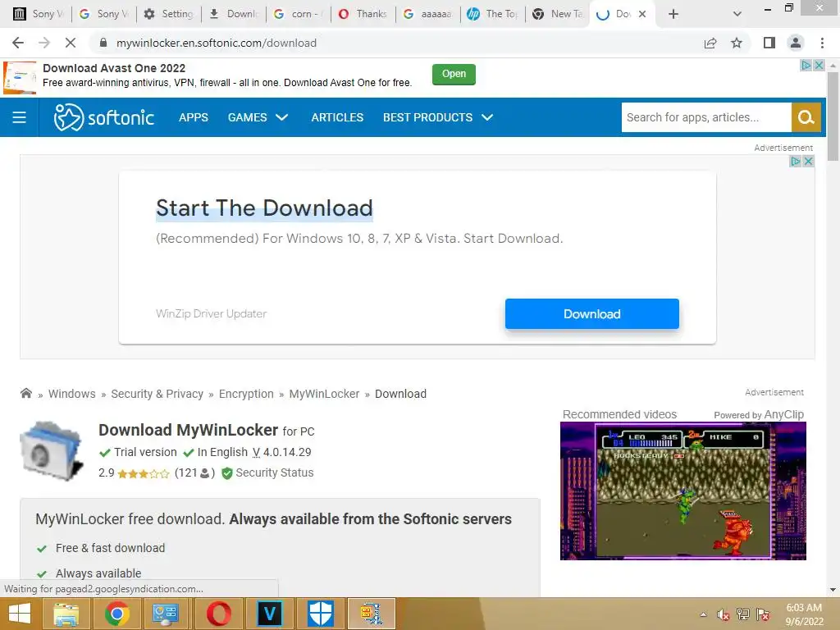Screen dimensions: 840x630
Task: Open the Windows breadcrumb link
Action: pos(72,394)
